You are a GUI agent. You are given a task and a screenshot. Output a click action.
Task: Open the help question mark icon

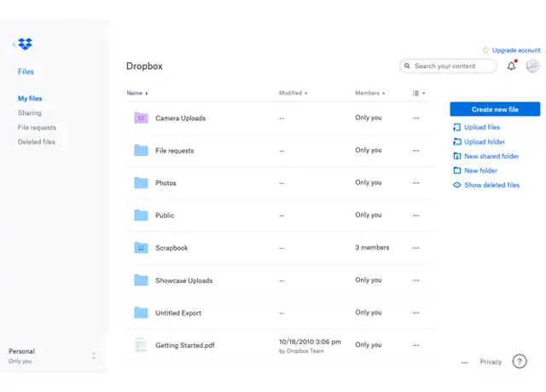click(x=520, y=361)
